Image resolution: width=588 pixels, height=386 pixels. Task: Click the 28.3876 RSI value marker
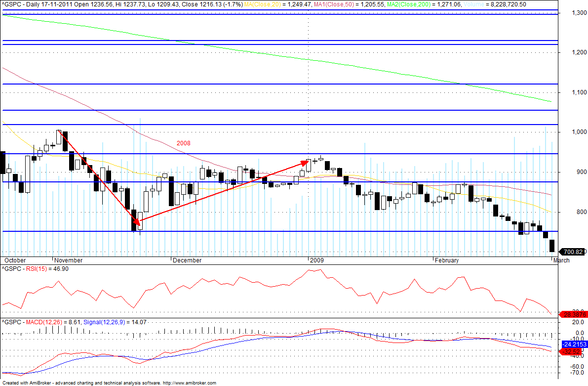(572, 315)
